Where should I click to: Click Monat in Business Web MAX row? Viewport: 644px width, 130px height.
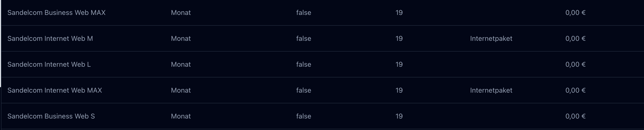[x=181, y=13]
